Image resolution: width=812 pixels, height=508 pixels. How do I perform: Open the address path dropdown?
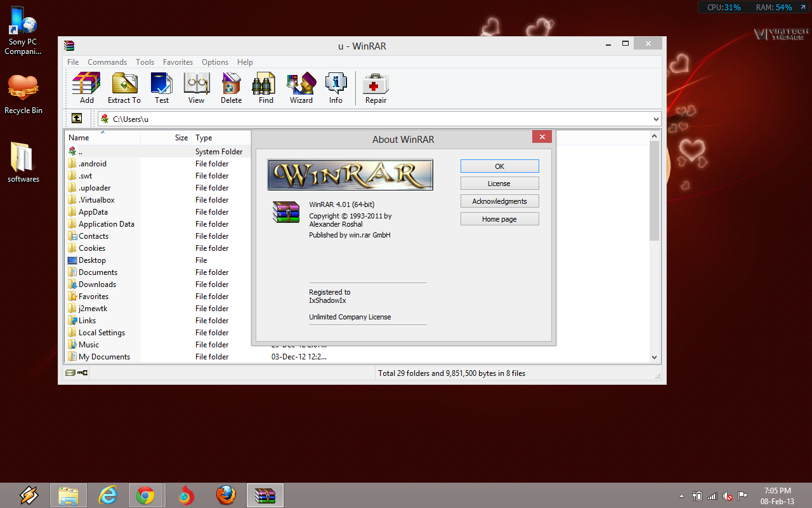coord(656,119)
